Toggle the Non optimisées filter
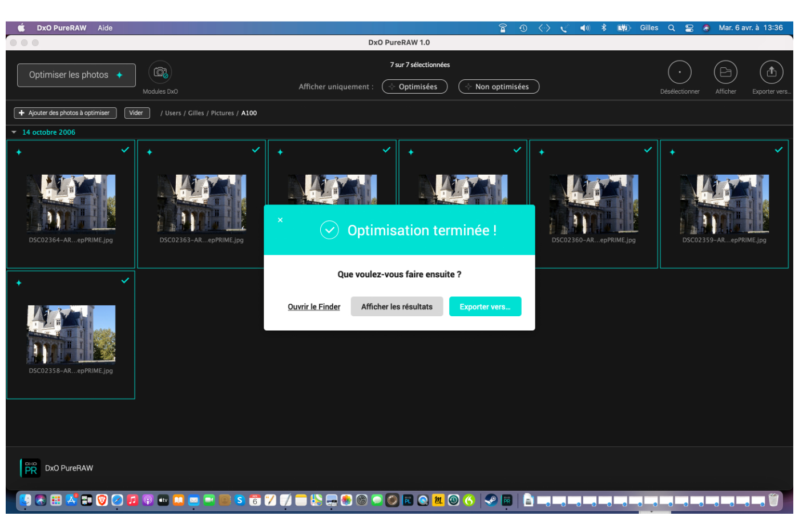This screenshot has height=532, width=799. pos(499,87)
